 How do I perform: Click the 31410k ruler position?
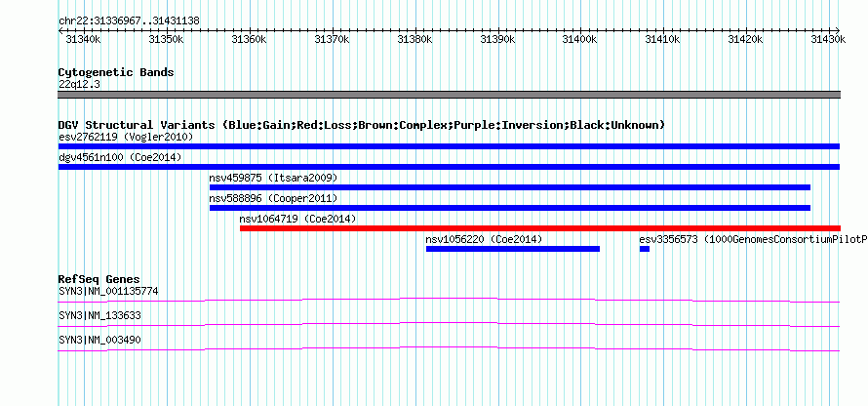coord(662,39)
